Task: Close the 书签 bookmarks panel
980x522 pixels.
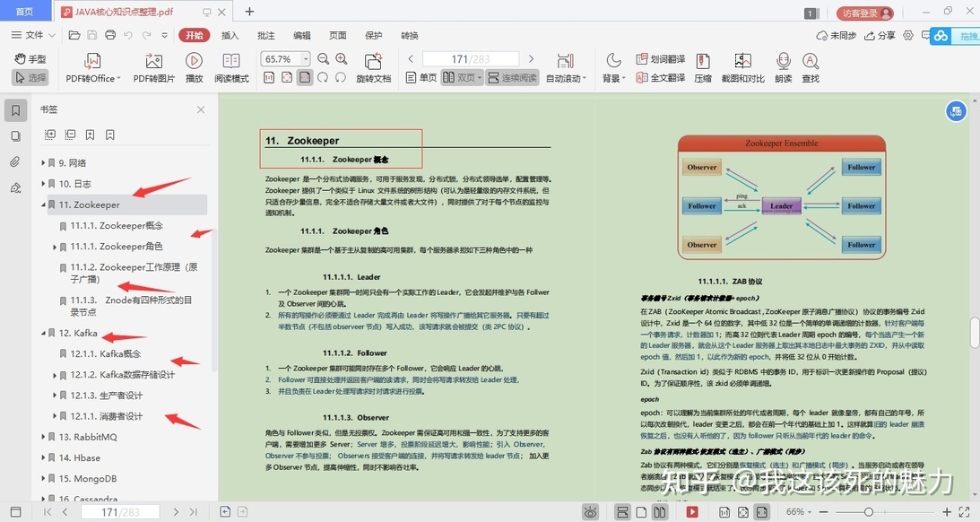Action: (x=201, y=109)
